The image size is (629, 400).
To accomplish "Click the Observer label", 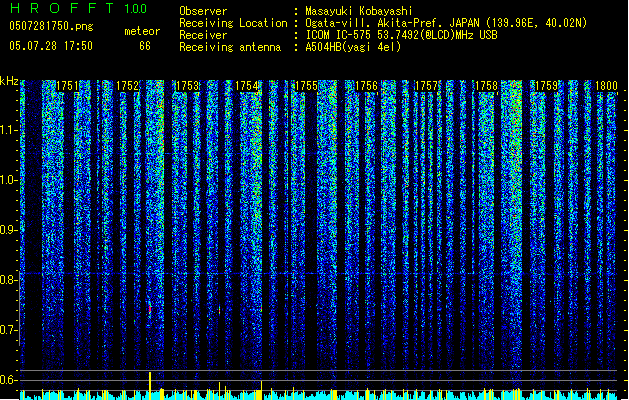I will (x=203, y=11).
